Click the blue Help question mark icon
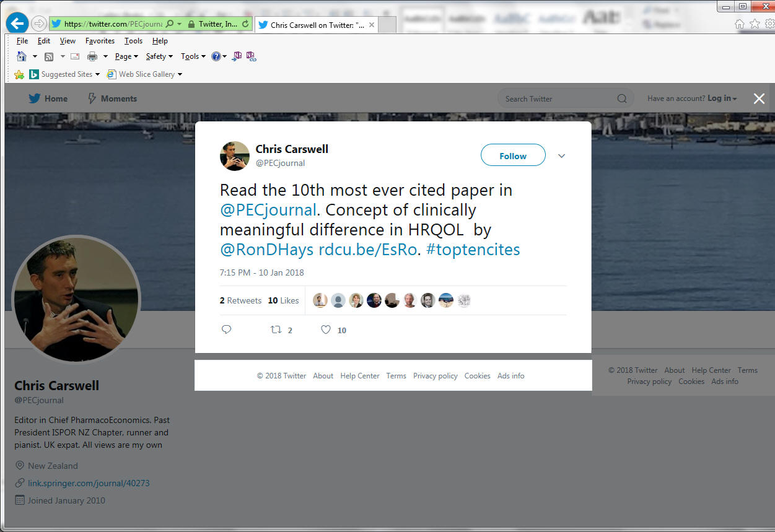 point(216,56)
